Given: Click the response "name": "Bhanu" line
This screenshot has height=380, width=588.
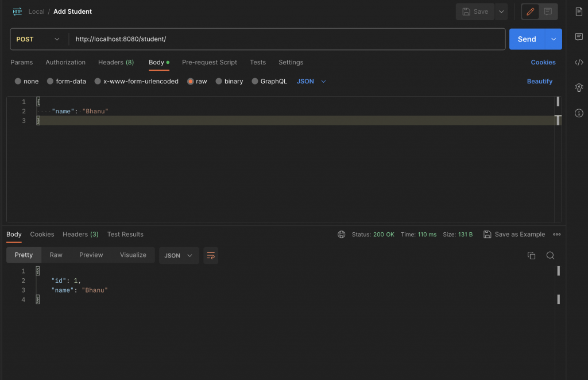Looking at the screenshot, I should [79, 290].
